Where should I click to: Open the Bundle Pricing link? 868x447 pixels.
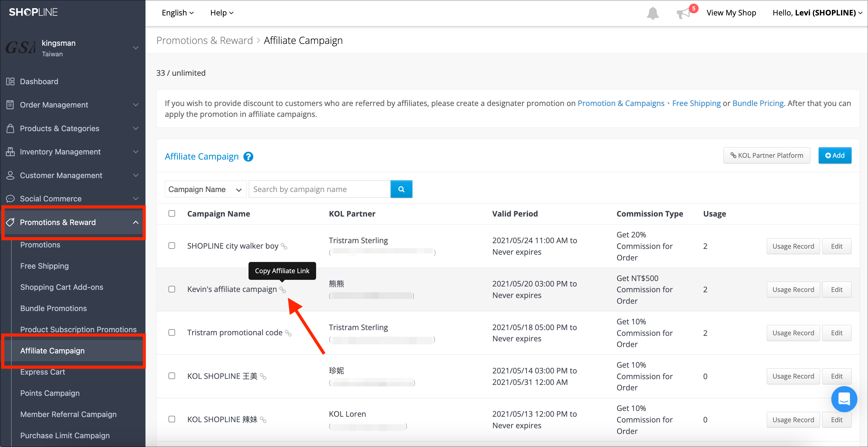(x=758, y=103)
